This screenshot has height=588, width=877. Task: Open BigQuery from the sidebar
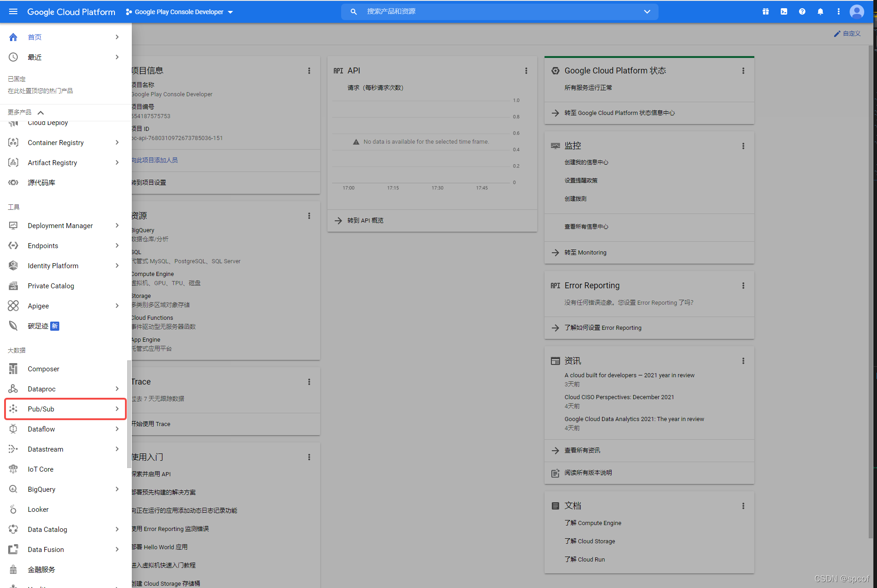42,489
